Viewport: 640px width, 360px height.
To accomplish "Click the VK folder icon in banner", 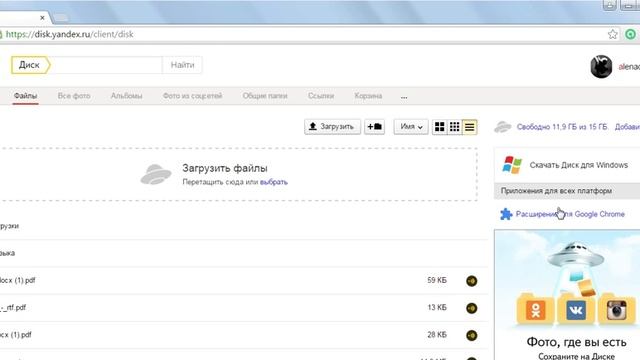I will pyautogui.click(x=576, y=309).
